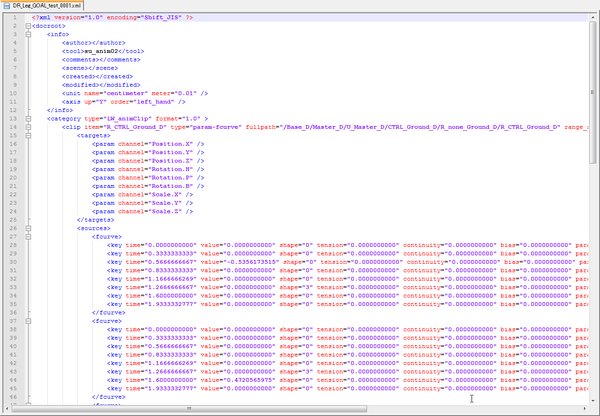Click the closing fcurve tag on line 46
Viewport: 600px width, 416px height.
109,396
